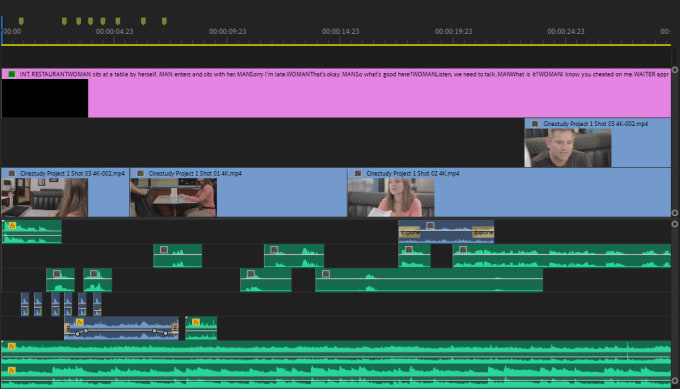The image size is (680, 389).
Task: Click the rightmost volume keyframe on the blue audio clip
Action: point(166,333)
